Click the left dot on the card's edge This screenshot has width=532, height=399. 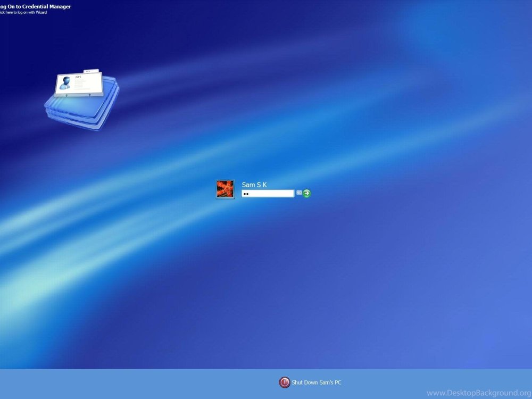(x=66, y=95)
